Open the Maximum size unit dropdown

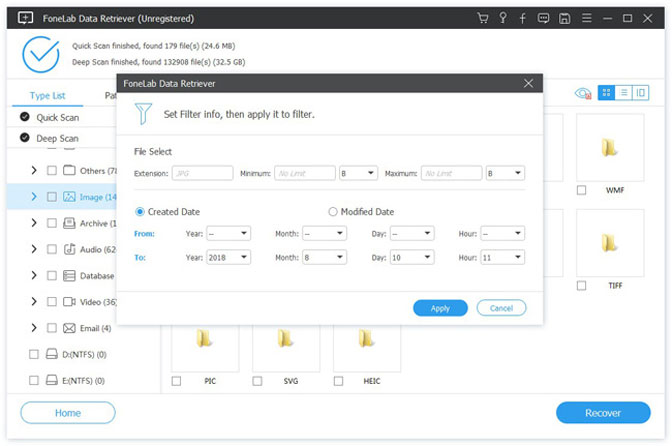click(x=505, y=173)
